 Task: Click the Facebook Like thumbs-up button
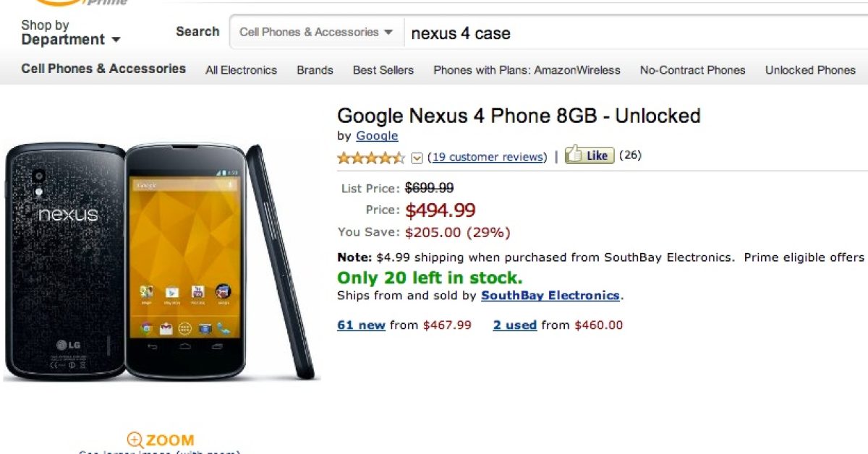pos(589,155)
